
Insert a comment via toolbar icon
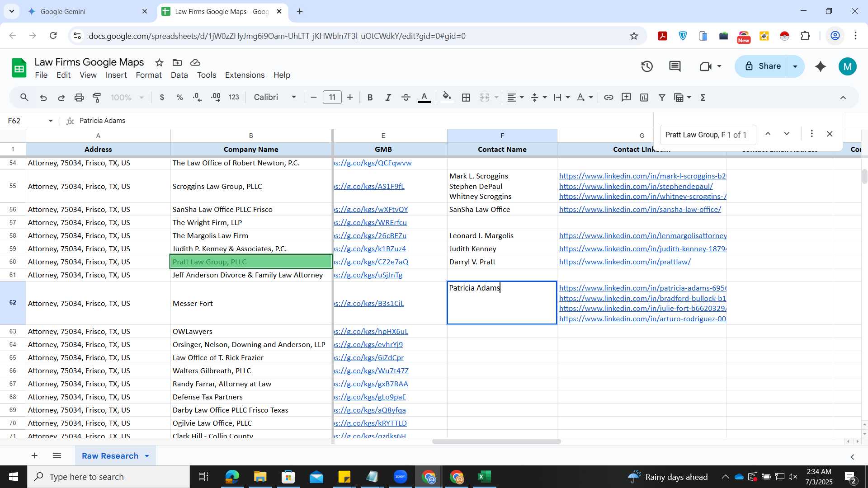click(x=626, y=97)
